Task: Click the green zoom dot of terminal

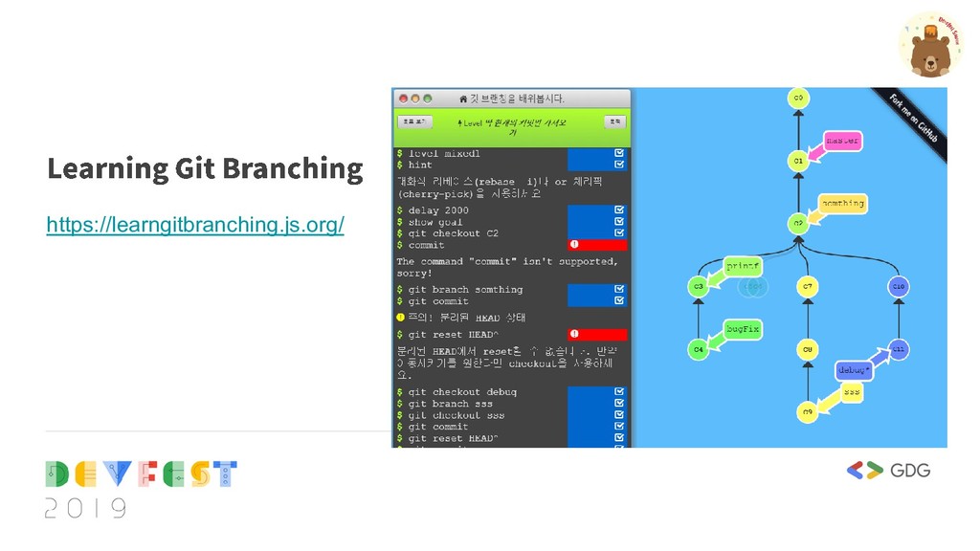Action: 428,99
